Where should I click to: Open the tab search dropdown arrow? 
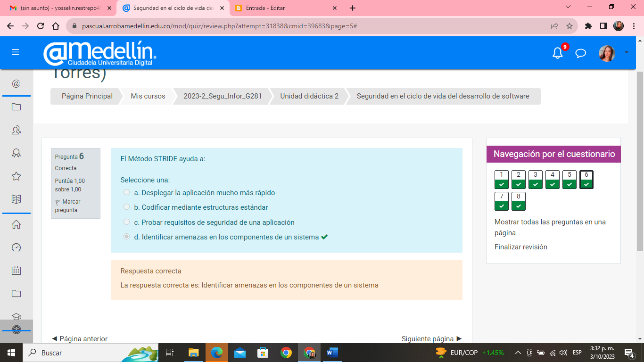point(568,7)
